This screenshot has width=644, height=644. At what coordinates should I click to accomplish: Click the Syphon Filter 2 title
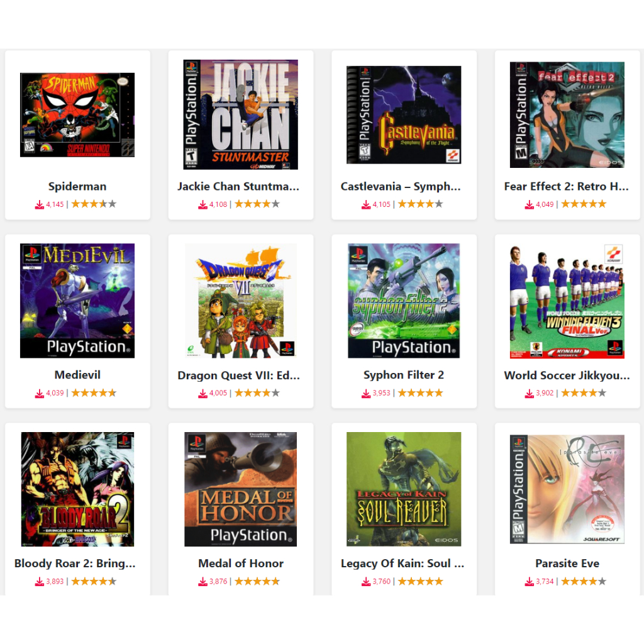coord(404,375)
